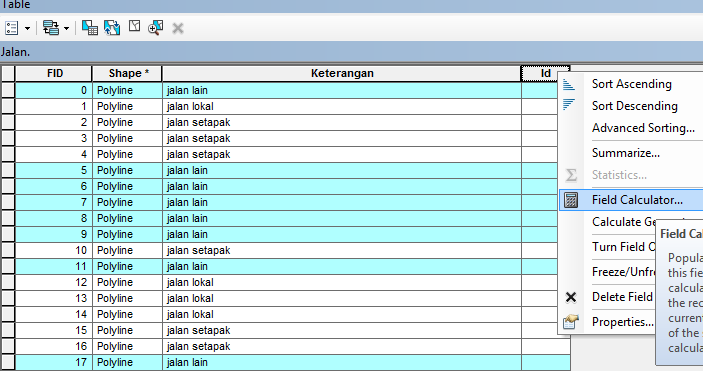Click Keterangan cell of FID 1 'jalan lokal'
703x371 pixels.
(x=342, y=106)
